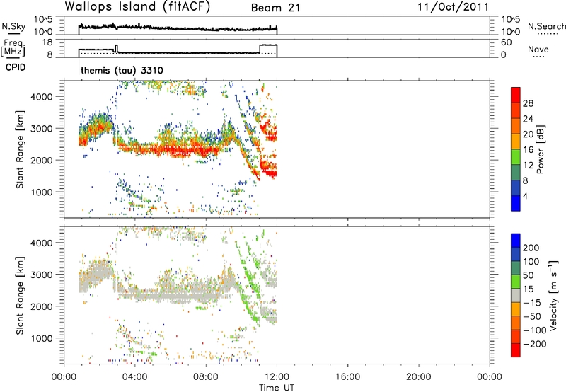Screen dimensions: 566x392
Task: Pick the blue 4–8 dB power swatch
Action: coord(516,188)
